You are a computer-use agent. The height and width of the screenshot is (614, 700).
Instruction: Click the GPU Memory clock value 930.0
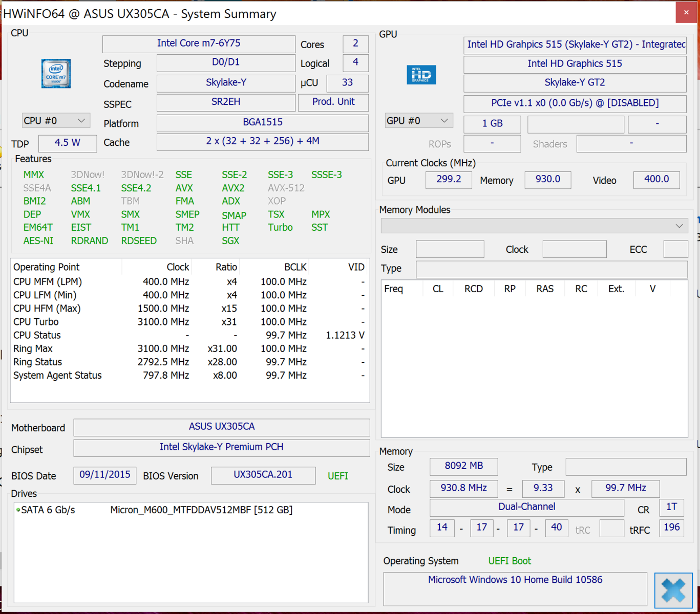point(548,180)
